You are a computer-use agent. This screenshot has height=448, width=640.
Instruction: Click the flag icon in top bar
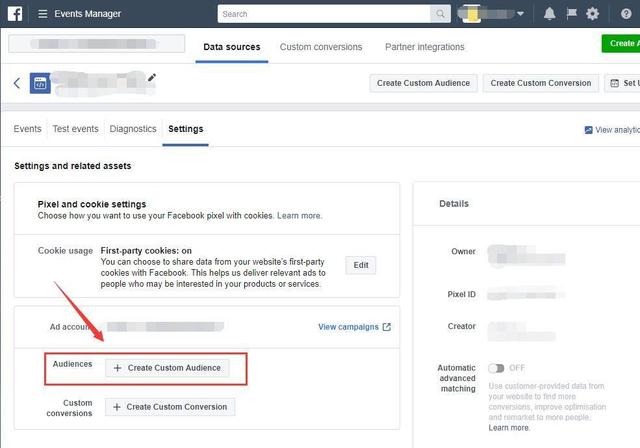point(571,14)
